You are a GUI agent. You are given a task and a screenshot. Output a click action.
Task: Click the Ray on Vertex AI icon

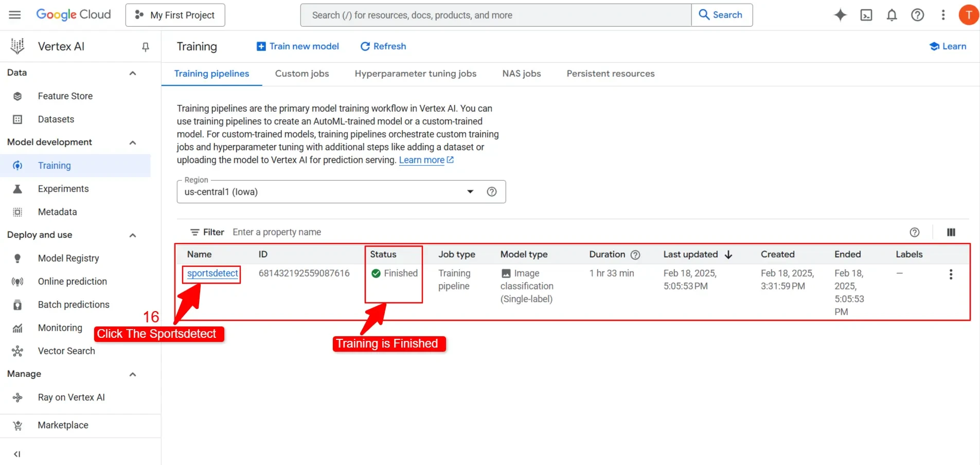(x=17, y=398)
